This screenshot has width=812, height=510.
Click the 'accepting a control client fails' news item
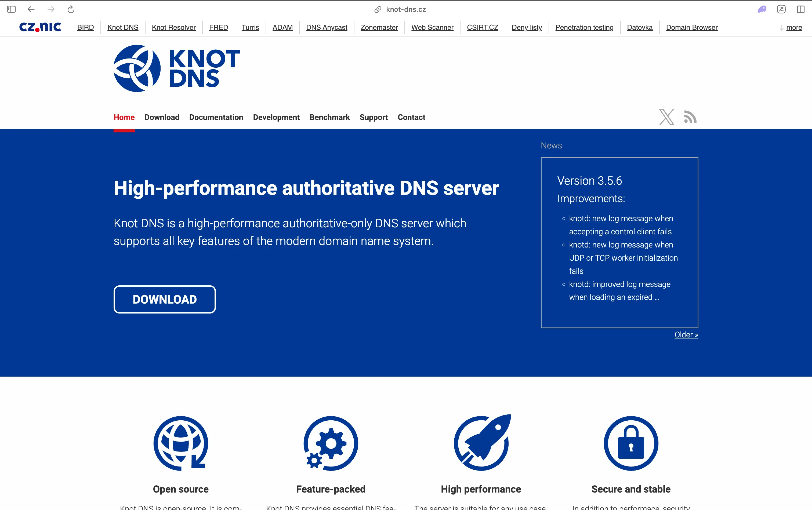(620, 232)
